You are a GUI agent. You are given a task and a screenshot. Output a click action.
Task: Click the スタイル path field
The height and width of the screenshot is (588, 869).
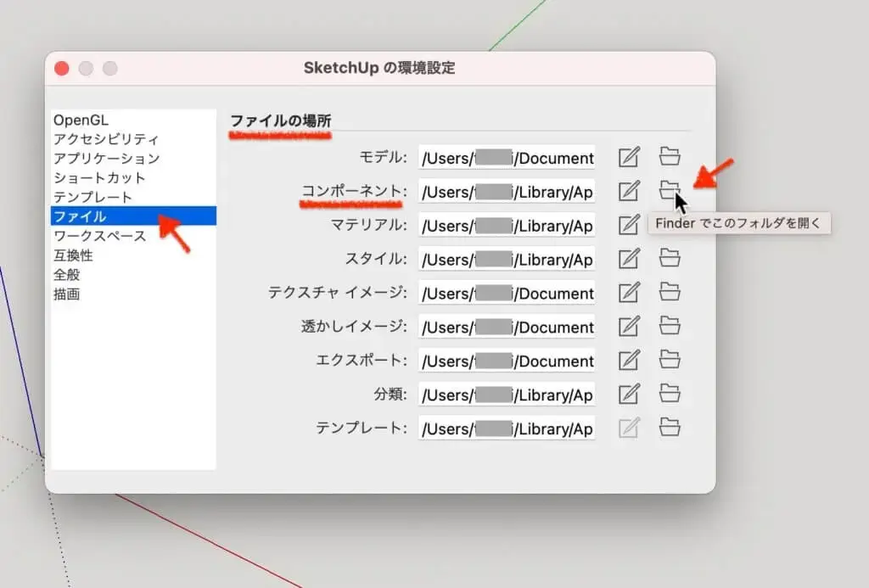click(x=507, y=259)
